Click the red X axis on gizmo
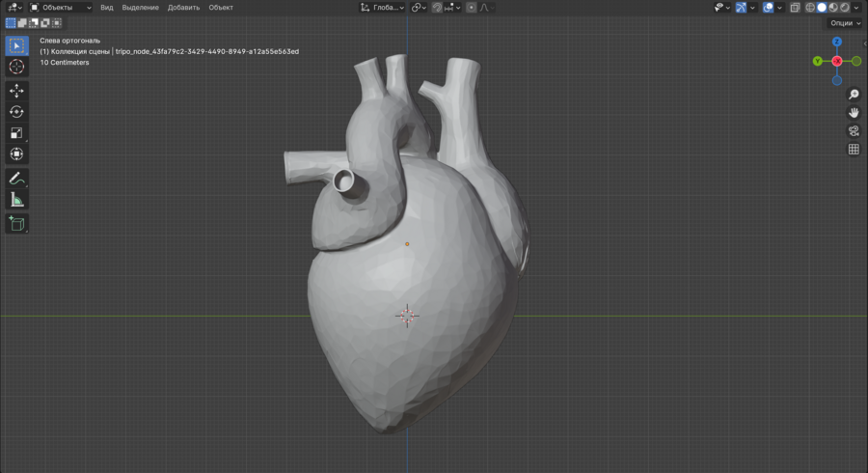The width and height of the screenshot is (868, 473). coord(837,61)
